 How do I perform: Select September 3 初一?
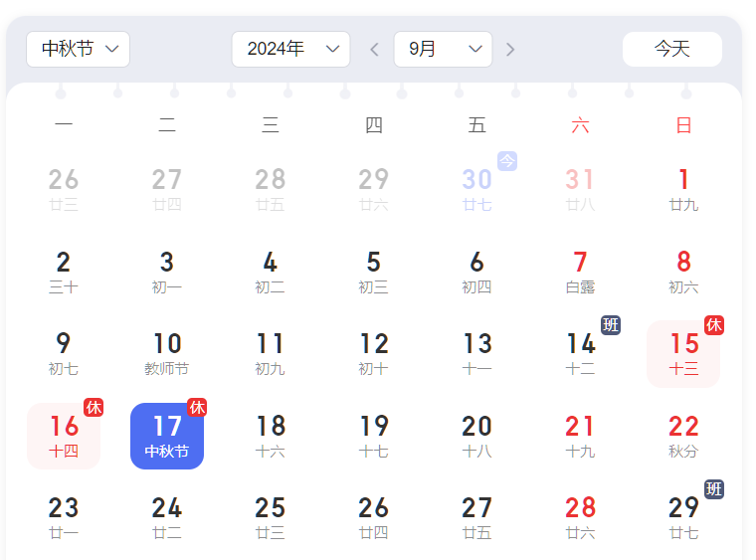point(167,272)
